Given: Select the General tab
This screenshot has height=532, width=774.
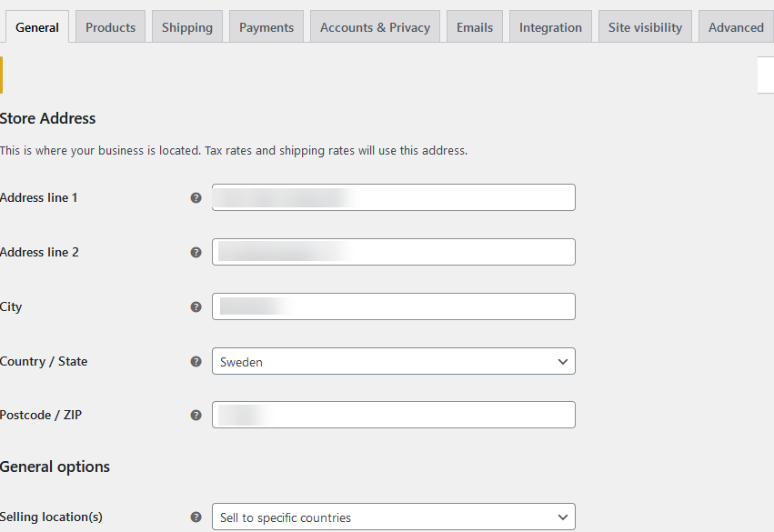Looking at the screenshot, I should click(x=37, y=27).
